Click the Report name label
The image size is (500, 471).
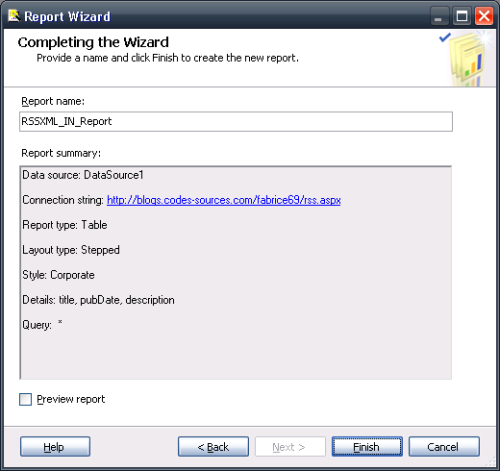53,101
